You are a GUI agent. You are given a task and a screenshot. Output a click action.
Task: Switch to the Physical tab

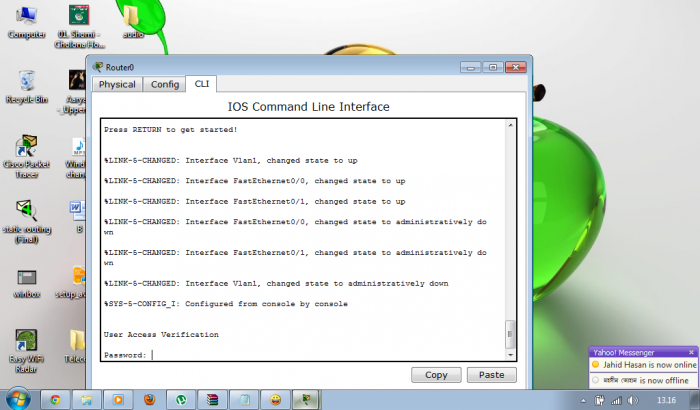click(x=117, y=84)
